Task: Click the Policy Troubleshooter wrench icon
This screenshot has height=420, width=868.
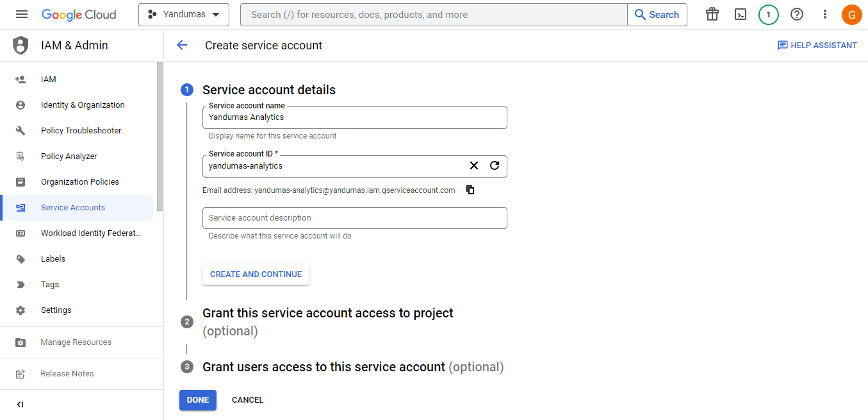Action: coord(20,131)
